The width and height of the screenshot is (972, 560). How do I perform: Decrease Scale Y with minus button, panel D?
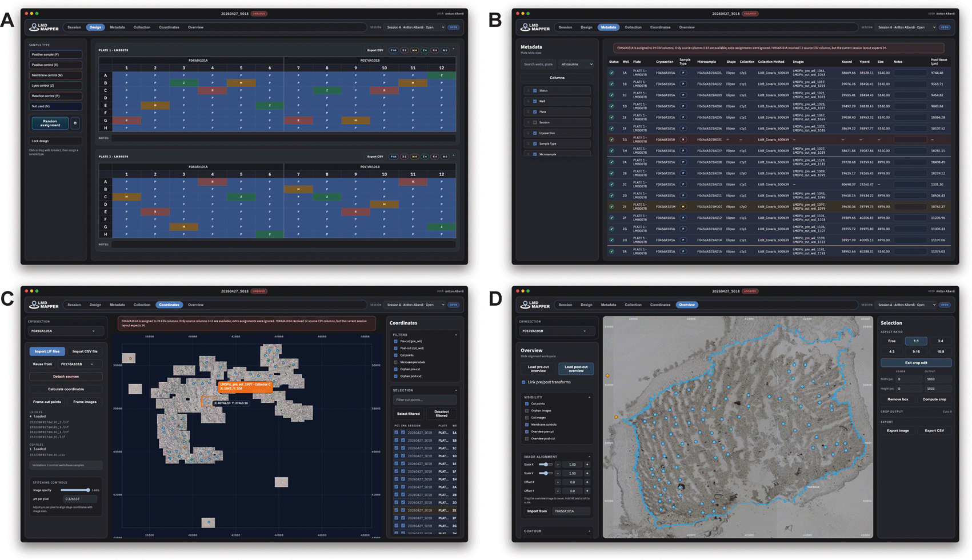click(x=558, y=473)
